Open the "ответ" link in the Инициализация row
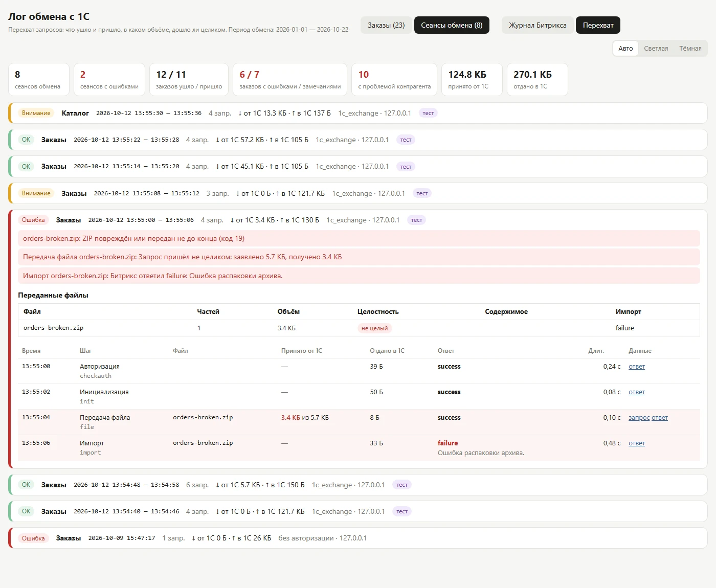716x588 pixels. click(637, 392)
